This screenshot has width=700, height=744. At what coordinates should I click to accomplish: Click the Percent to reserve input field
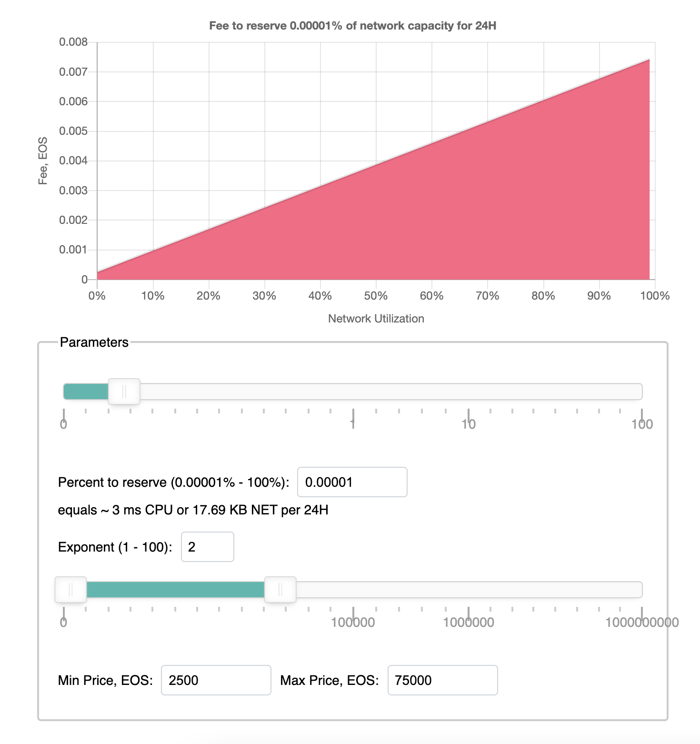point(351,482)
